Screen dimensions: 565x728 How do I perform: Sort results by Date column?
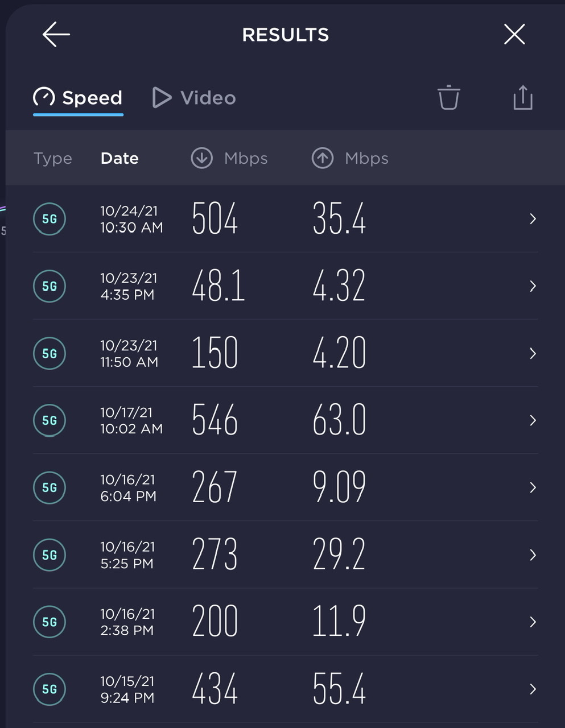[x=119, y=158]
